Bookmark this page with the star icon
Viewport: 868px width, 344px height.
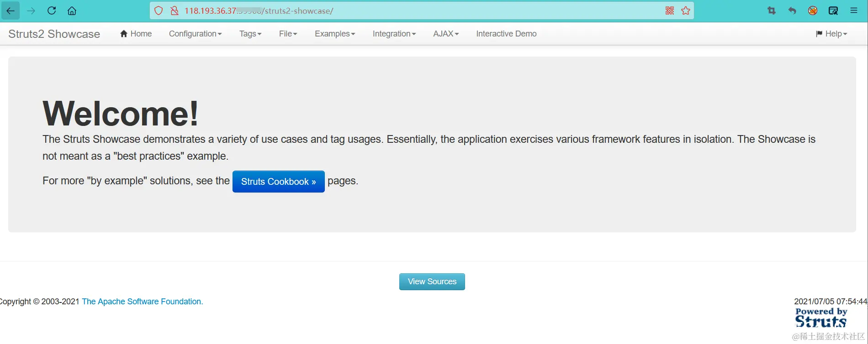click(686, 10)
